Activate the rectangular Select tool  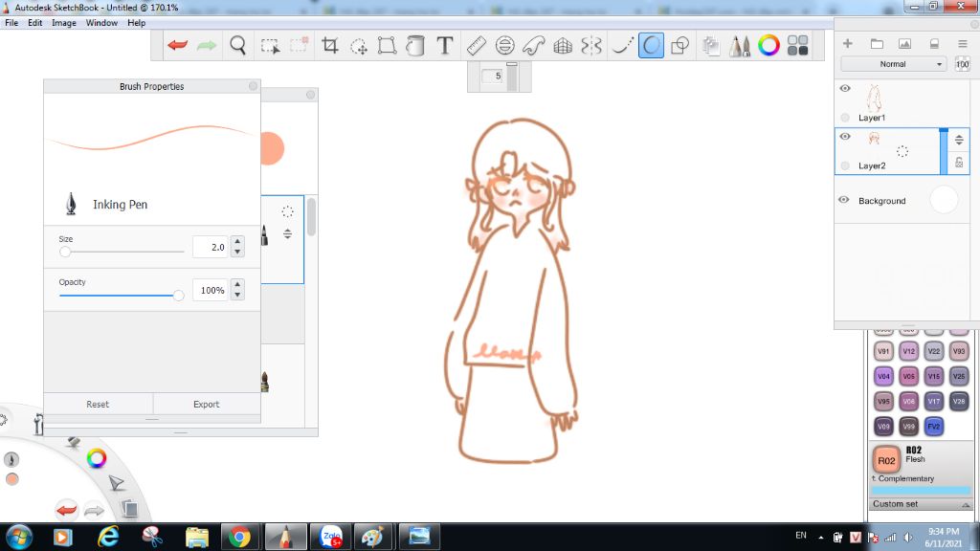point(270,45)
